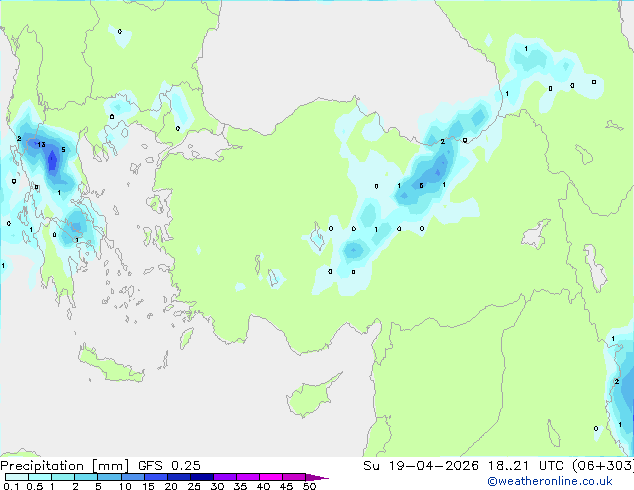
Task: Click the 'Su 19-04-2026' date text
Action: (x=421, y=466)
